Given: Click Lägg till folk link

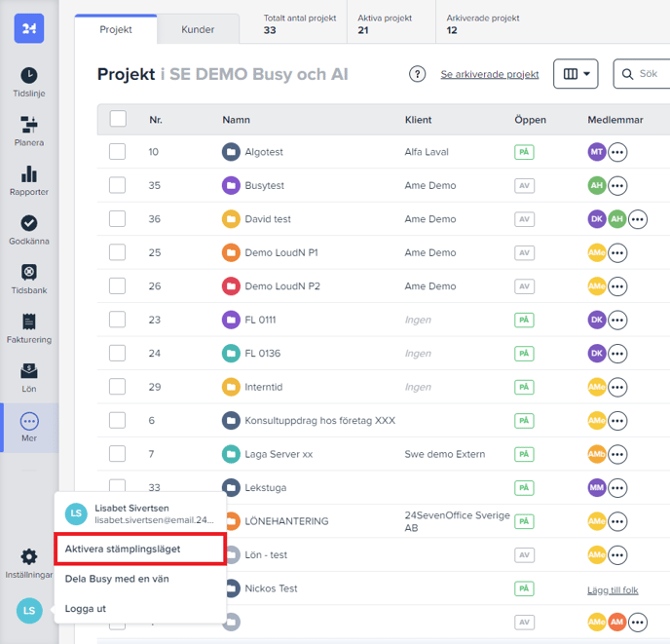Looking at the screenshot, I should point(613,589).
